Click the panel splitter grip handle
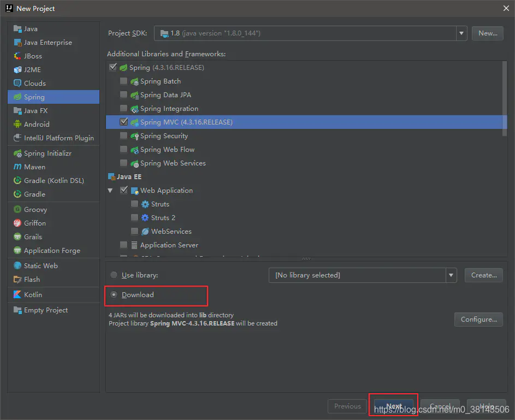Image resolution: width=515 pixels, height=420 pixels. [x=306, y=259]
